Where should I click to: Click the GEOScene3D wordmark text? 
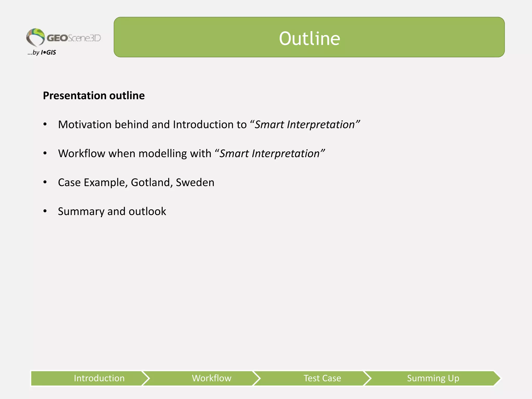[x=74, y=38]
